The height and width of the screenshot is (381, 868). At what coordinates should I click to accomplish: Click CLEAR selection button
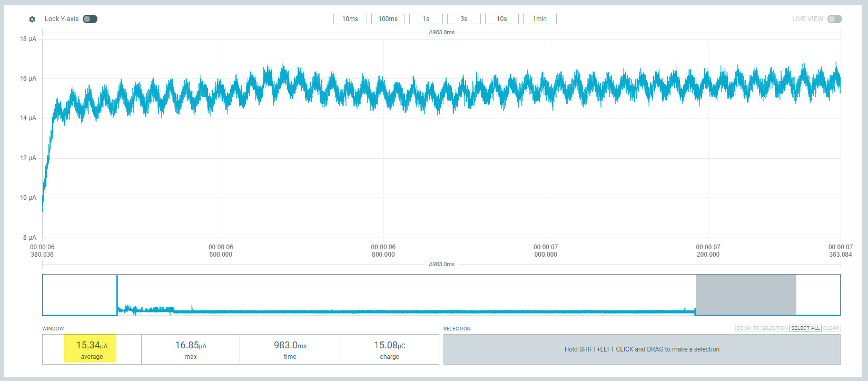(831, 328)
